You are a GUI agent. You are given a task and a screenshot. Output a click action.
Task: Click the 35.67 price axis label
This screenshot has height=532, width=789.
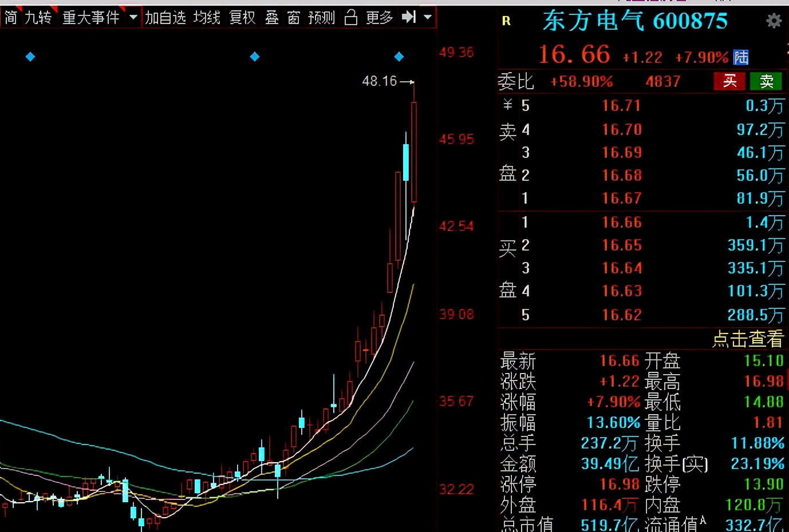pos(456,402)
